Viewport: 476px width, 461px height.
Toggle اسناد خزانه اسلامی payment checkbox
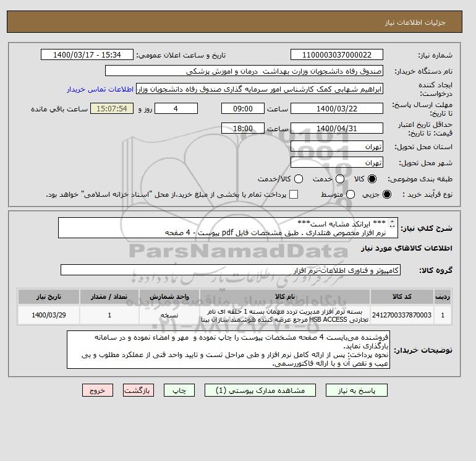tap(294, 194)
